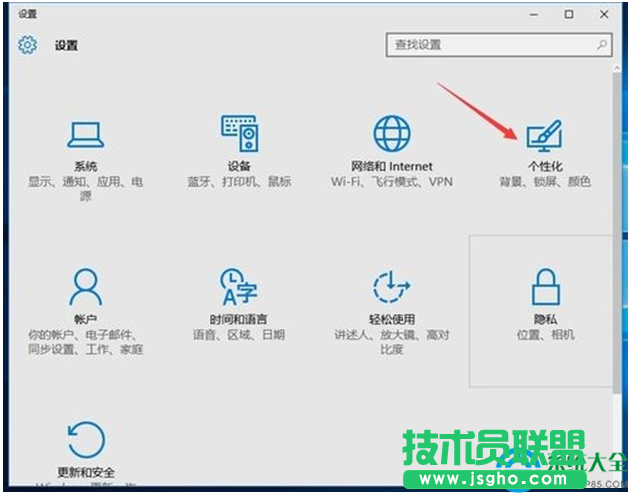
Task: Click the 隐私 label text
Action: pyautogui.click(x=546, y=319)
